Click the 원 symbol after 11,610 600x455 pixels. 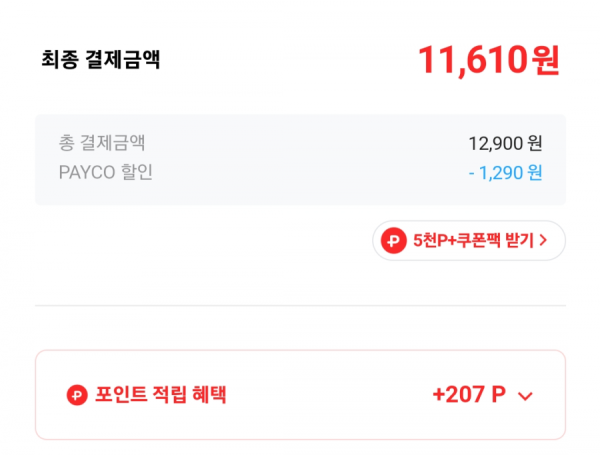coord(546,60)
